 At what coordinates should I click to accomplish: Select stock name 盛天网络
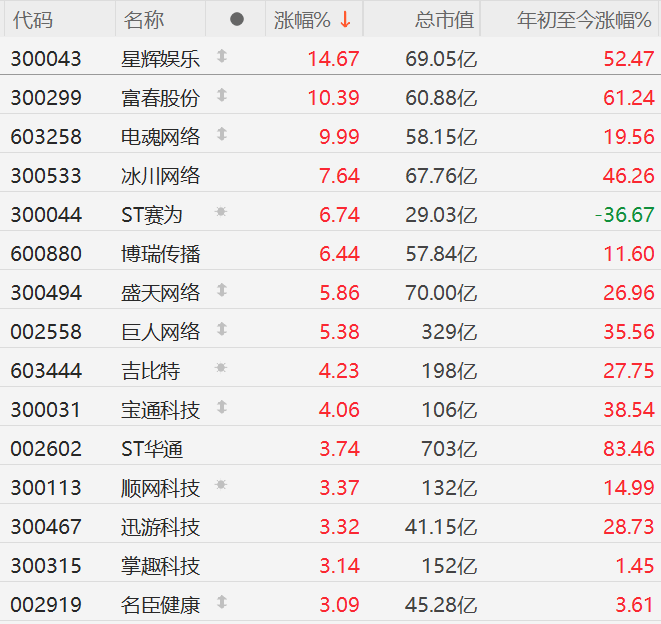[160, 293]
